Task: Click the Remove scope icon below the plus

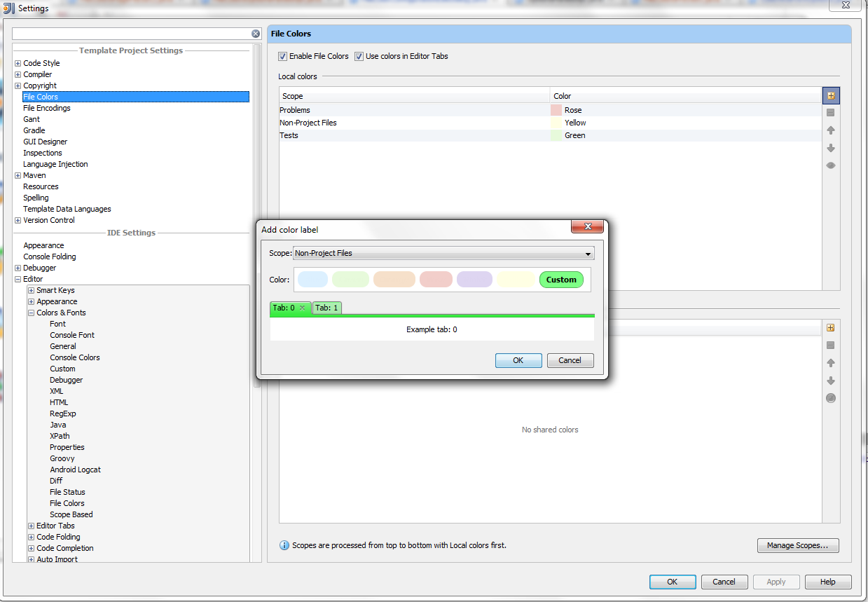Action: click(x=830, y=113)
